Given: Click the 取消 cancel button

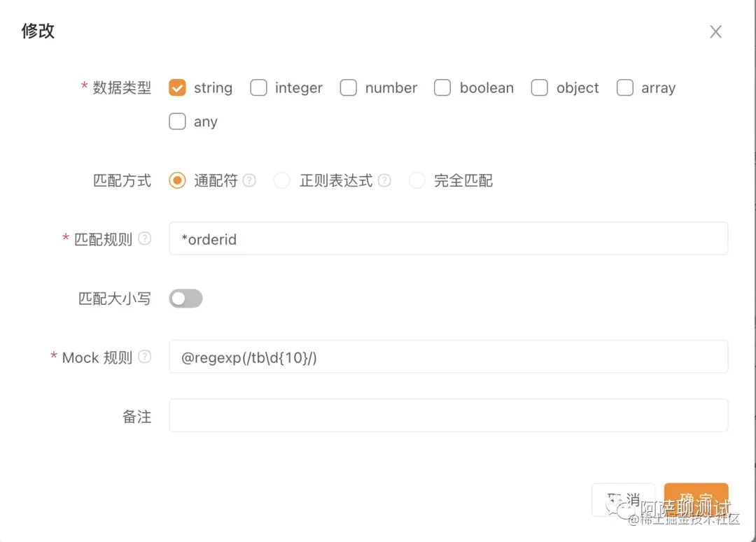Looking at the screenshot, I should 623,499.
